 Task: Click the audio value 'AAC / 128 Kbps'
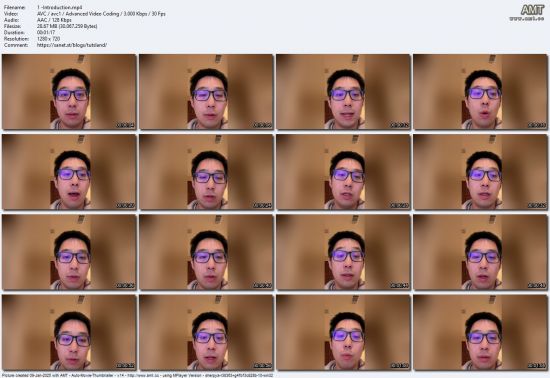(x=54, y=20)
